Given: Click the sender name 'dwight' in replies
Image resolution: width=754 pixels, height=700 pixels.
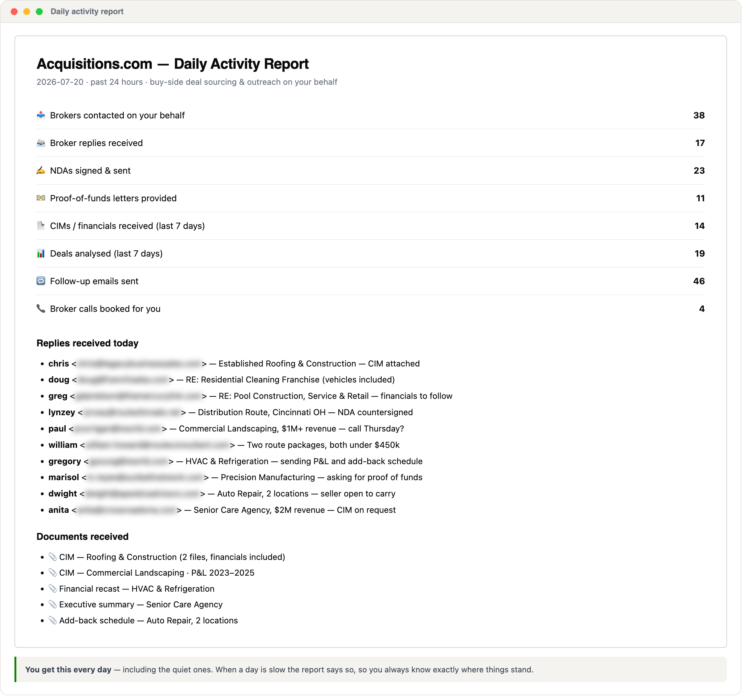Looking at the screenshot, I should [x=63, y=494].
